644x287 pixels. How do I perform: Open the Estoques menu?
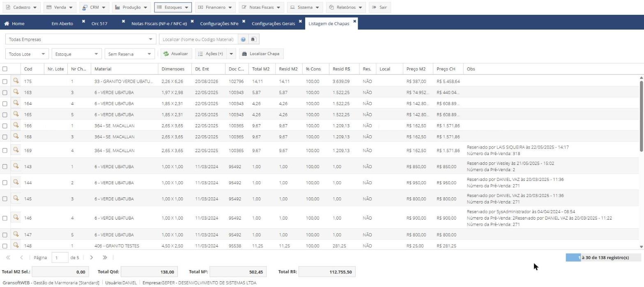point(173,7)
